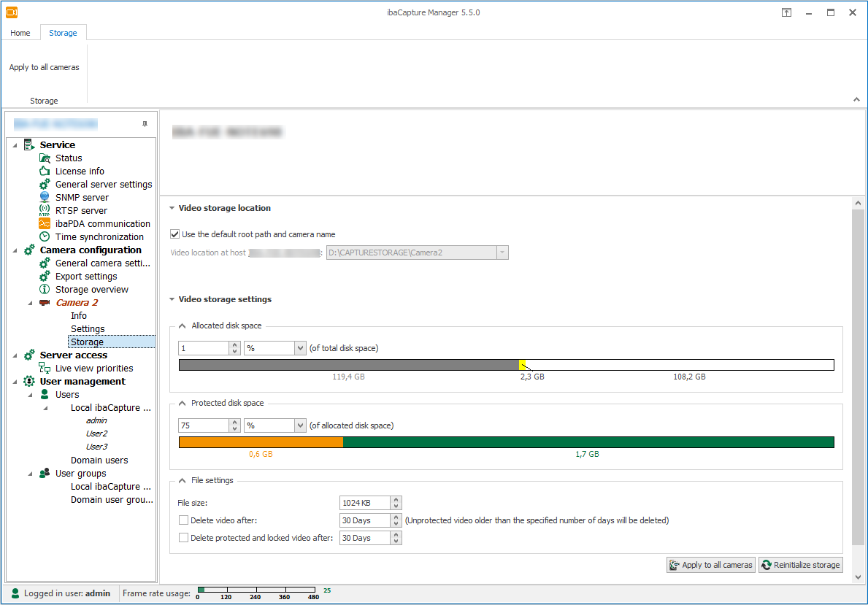Switch to the Home ribbon tab
This screenshot has width=868, height=605.
tap(20, 33)
